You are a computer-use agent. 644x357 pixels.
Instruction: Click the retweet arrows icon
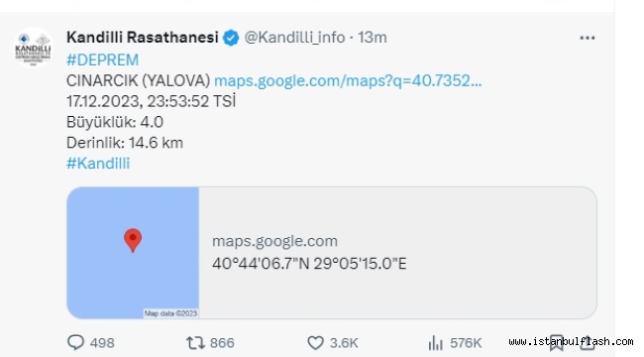coord(195,342)
